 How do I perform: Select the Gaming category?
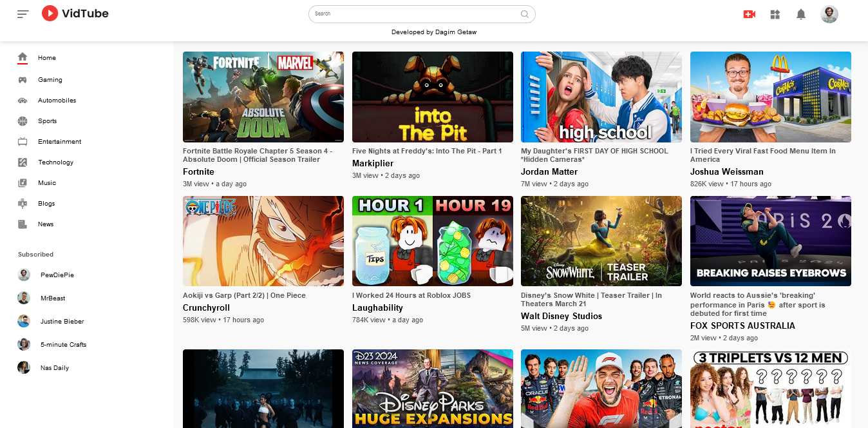50,80
